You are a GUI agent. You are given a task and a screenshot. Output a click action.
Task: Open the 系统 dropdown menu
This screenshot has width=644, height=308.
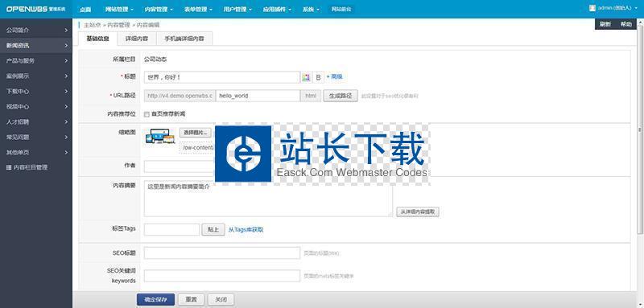[x=311, y=9]
